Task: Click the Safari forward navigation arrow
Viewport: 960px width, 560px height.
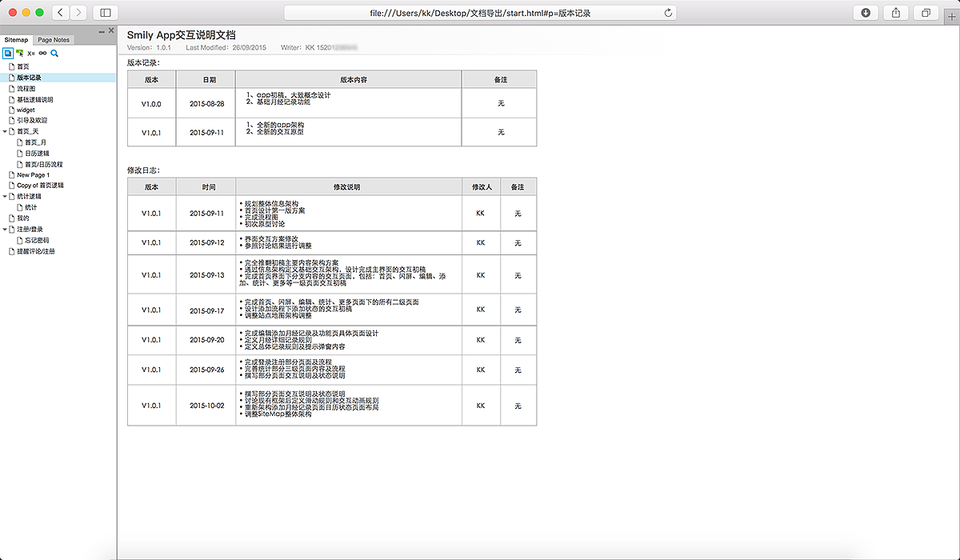Action: click(79, 13)
